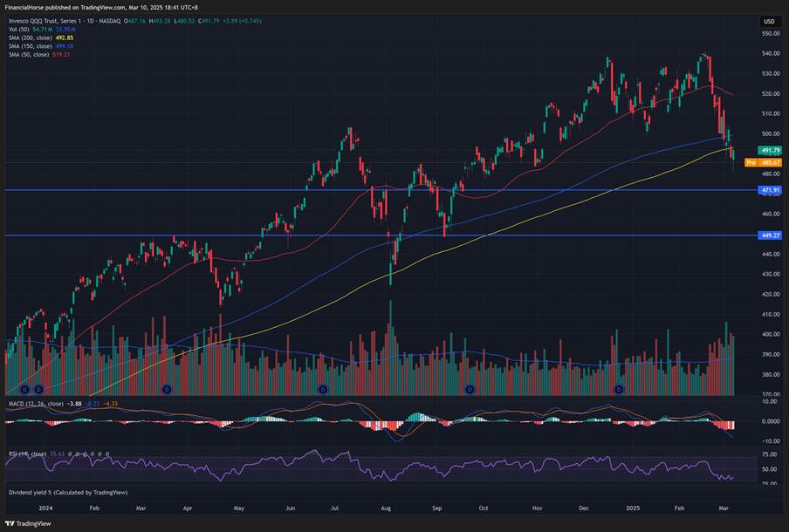Click the Aug label on the time axis

coord(386,508)
